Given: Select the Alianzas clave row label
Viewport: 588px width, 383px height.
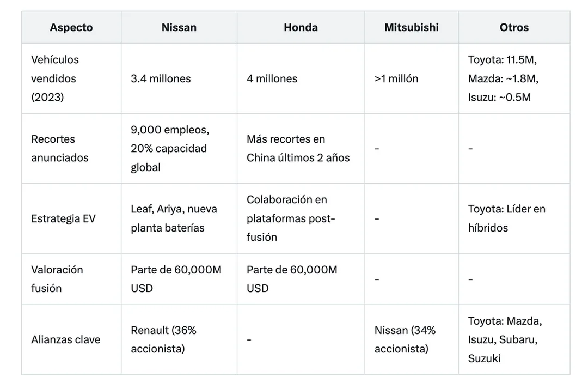Looking at the screenshot, I should point(71,339).
